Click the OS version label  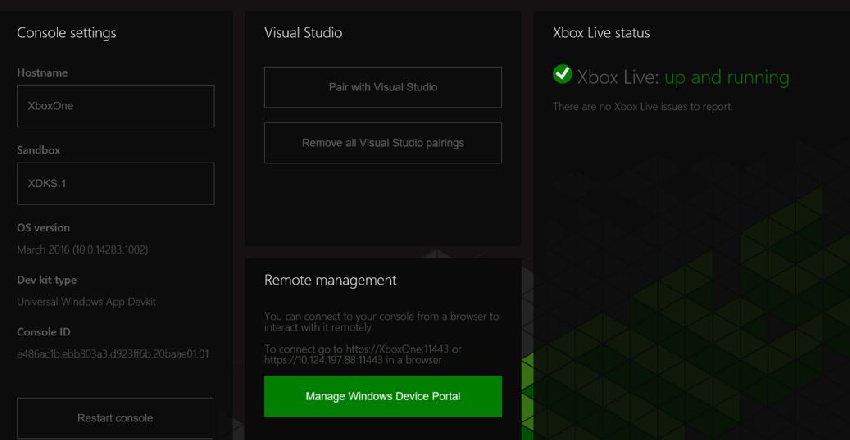[43, 228]
